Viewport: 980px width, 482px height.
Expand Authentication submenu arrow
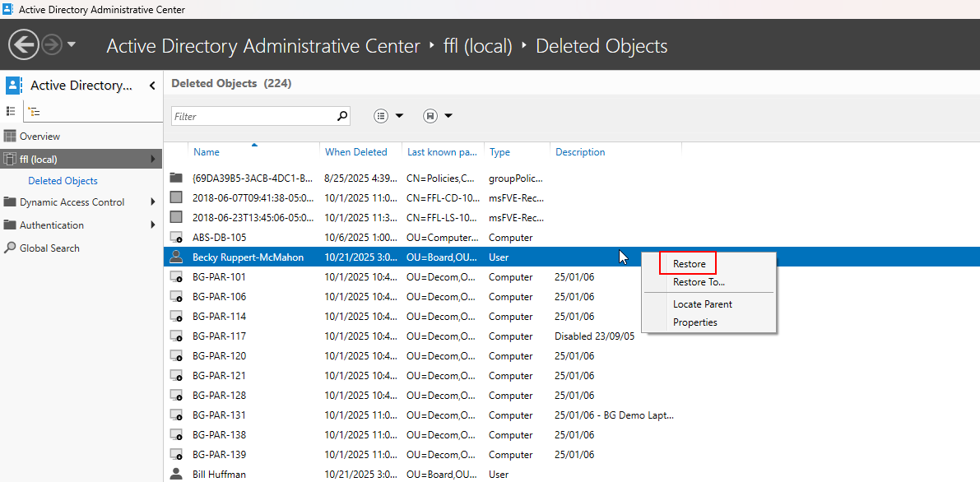153,225
